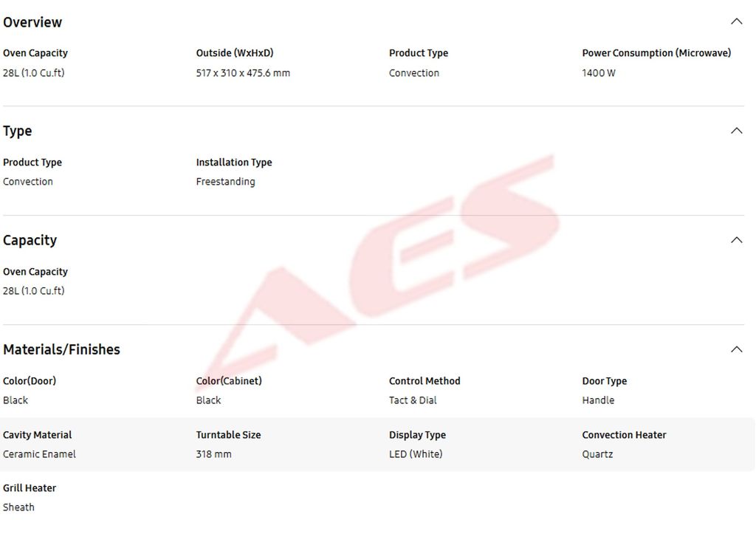756x537 pixels.
Task: Click the Overview section heading
Action: [x=32, y=22]
